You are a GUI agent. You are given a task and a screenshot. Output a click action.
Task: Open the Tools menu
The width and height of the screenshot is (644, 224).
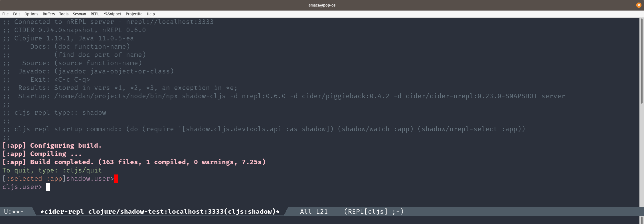[x=64, y=14]
